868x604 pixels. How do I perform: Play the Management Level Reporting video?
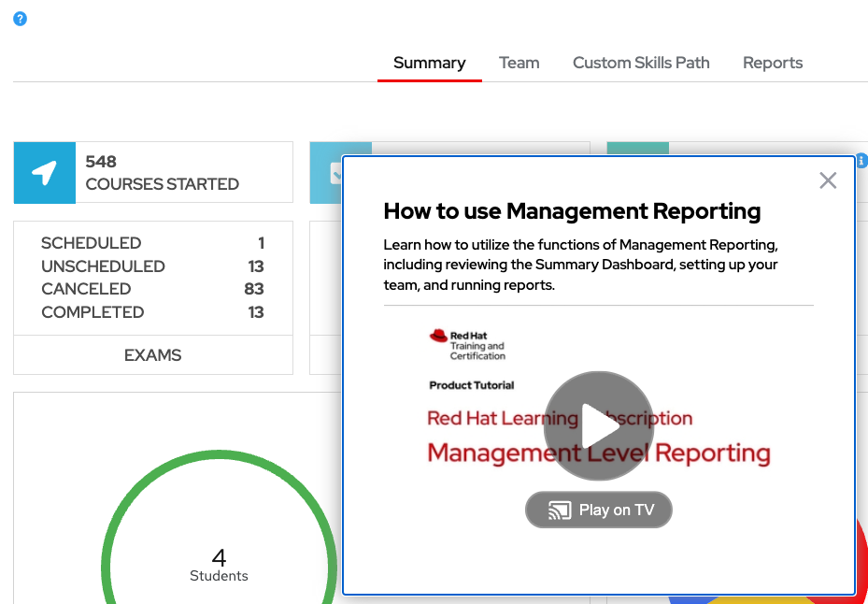598,426
